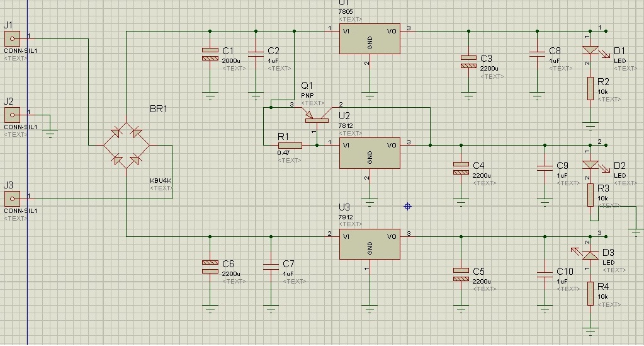Select the U3 7912 regulator block
This screenshot has height=346, width=644.
[x=370, y=245]
